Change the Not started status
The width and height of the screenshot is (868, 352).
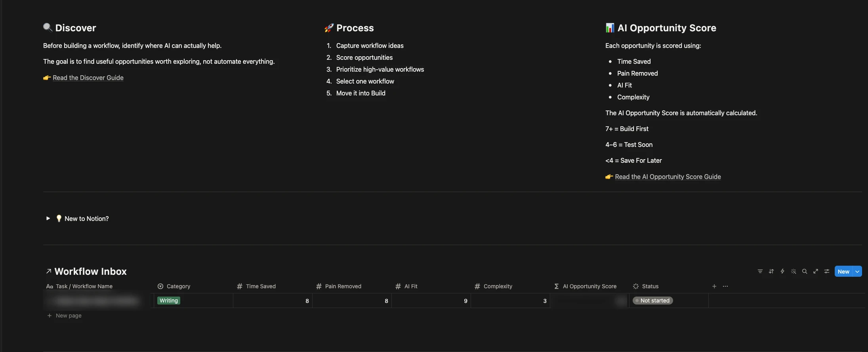point(652,301)
